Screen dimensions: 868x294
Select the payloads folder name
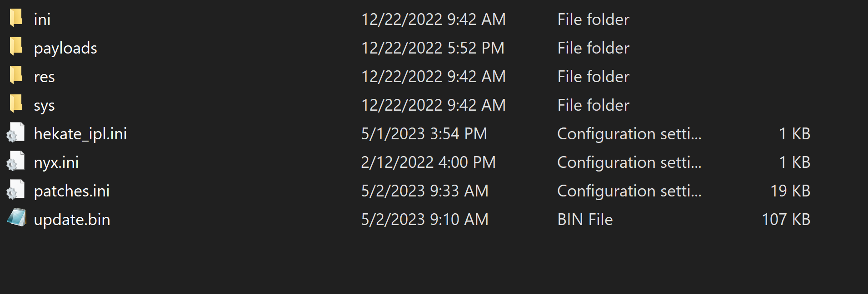pos(65,48)
